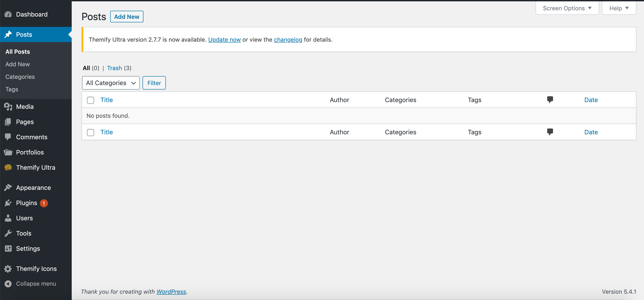Click the Pages icon in sidebar
The height and width of the screenshot is (300, 644).
coord(8,122)
